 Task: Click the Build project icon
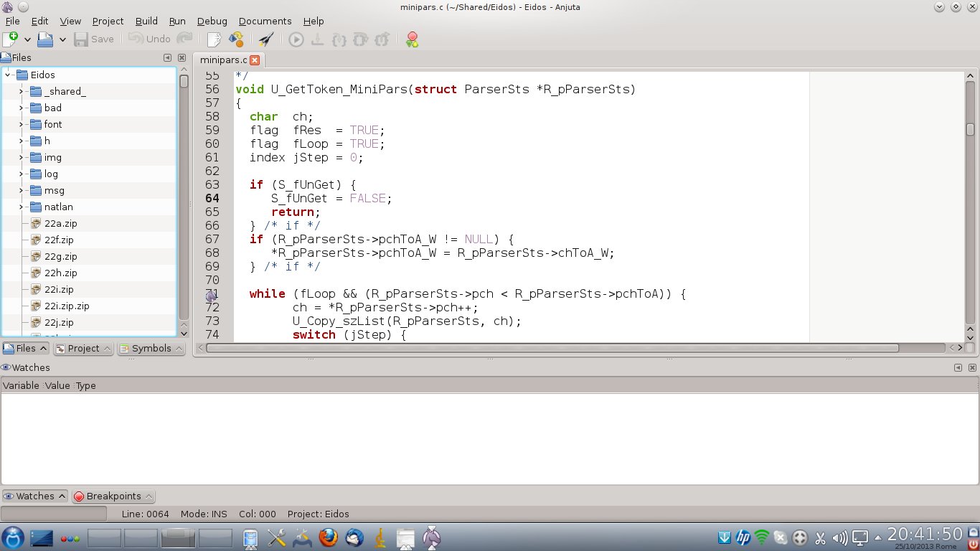235,39
